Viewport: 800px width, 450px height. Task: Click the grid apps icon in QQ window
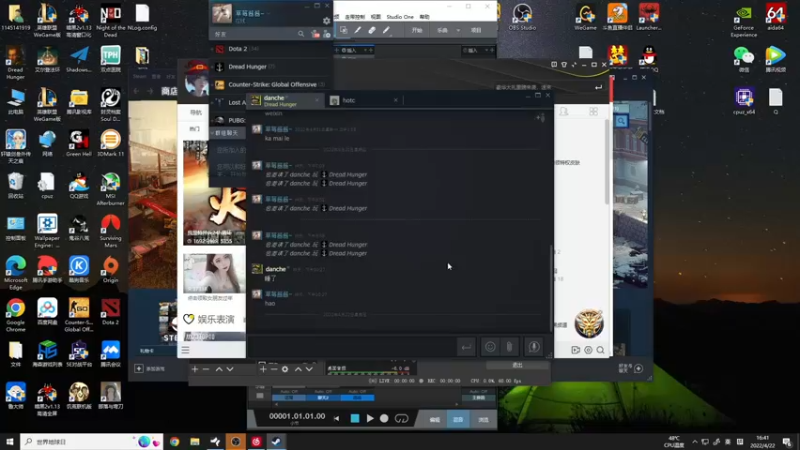(x=593, y=111)
